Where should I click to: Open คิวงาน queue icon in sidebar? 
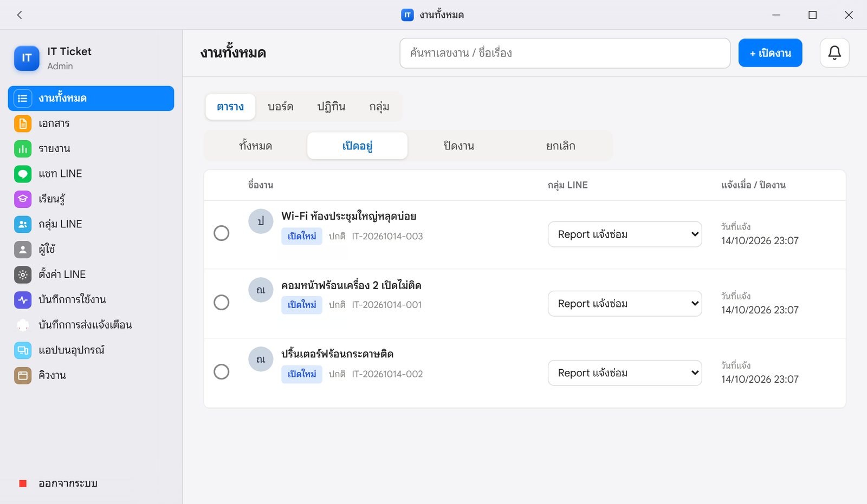click(x=23, y=375)
